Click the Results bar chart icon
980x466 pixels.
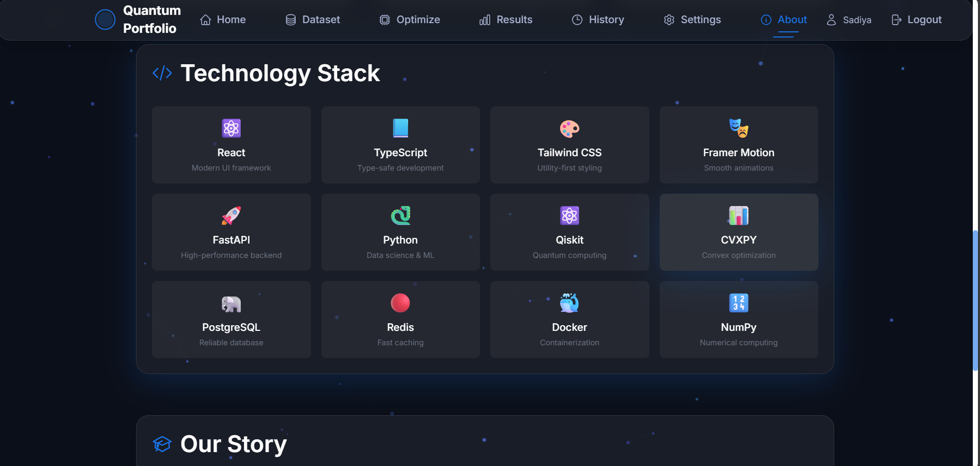[485, 20]
